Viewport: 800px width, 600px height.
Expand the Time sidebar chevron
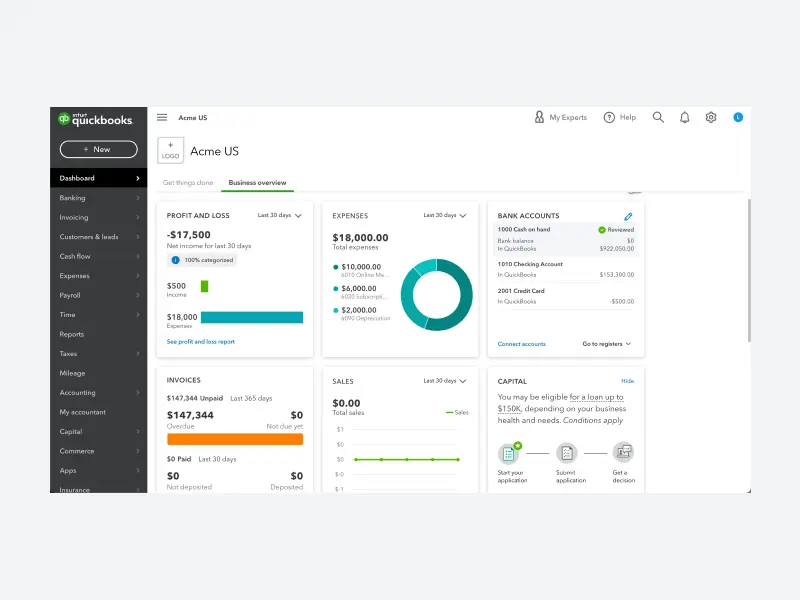pyautogui.click(x=138, y=315)
